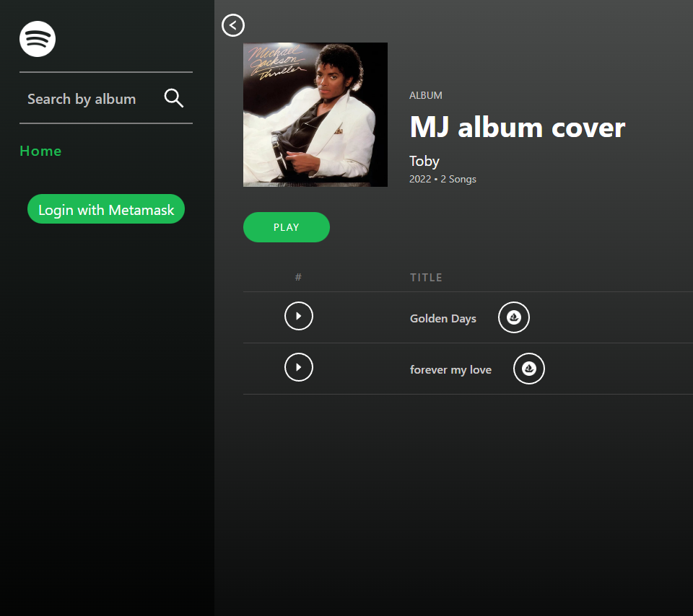Click the back arrow at top
Viewport: 693px width, 616px height.
pyautogui.click(x=232, y=25)
